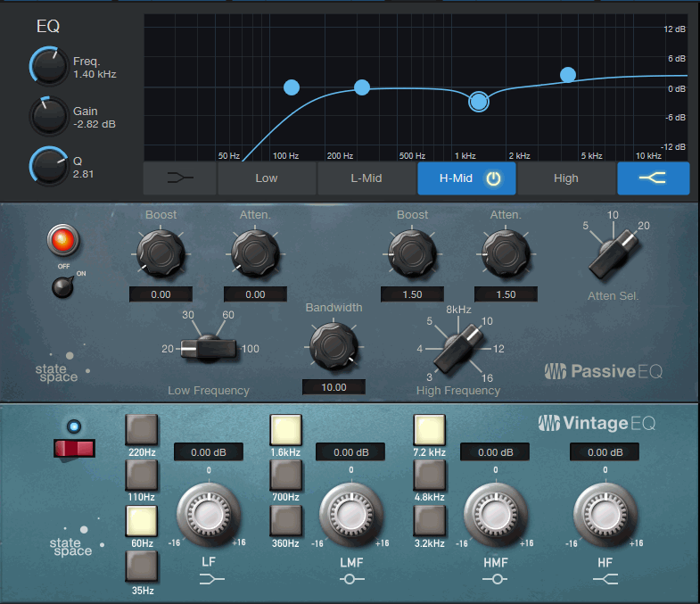Open the L-Mid band tab

click(366, 178)
